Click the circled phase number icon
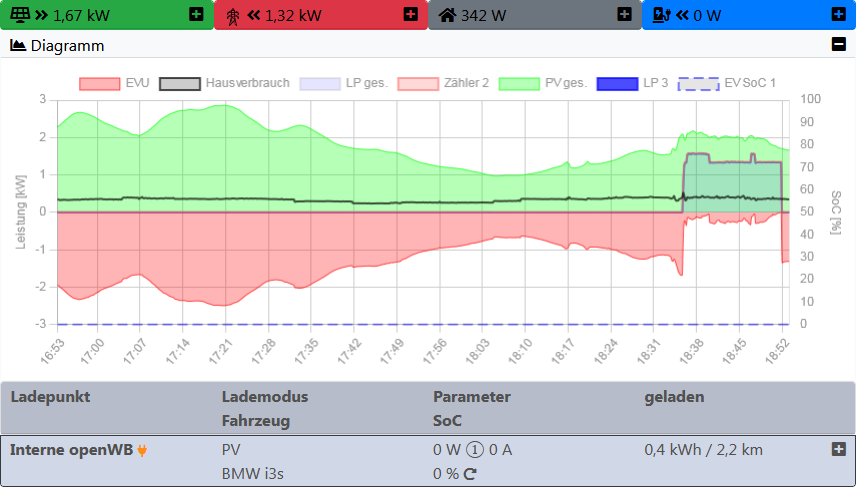Viewport: 856px width, 487px height. point(477,450)
